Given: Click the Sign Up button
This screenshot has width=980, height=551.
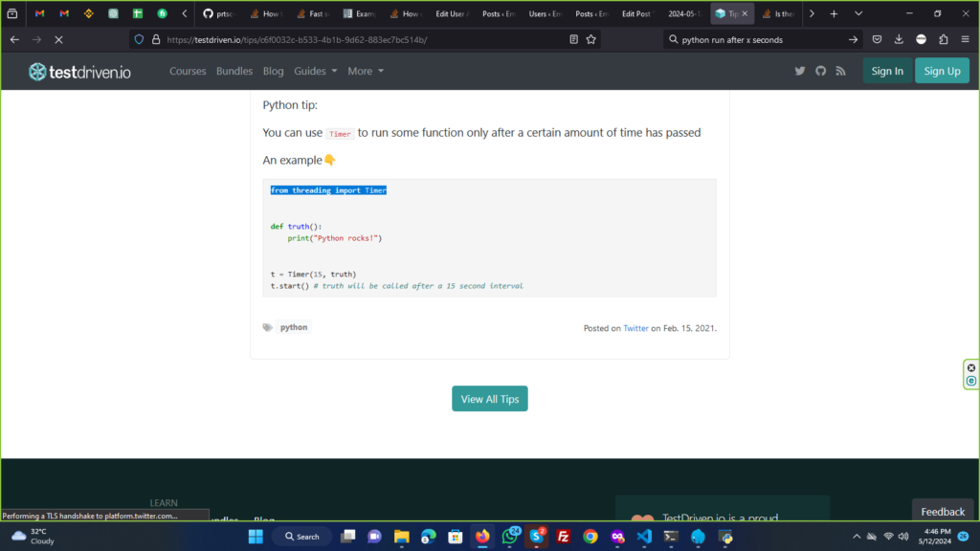Looking at the screenshot, I should click(x=942, y=71).
